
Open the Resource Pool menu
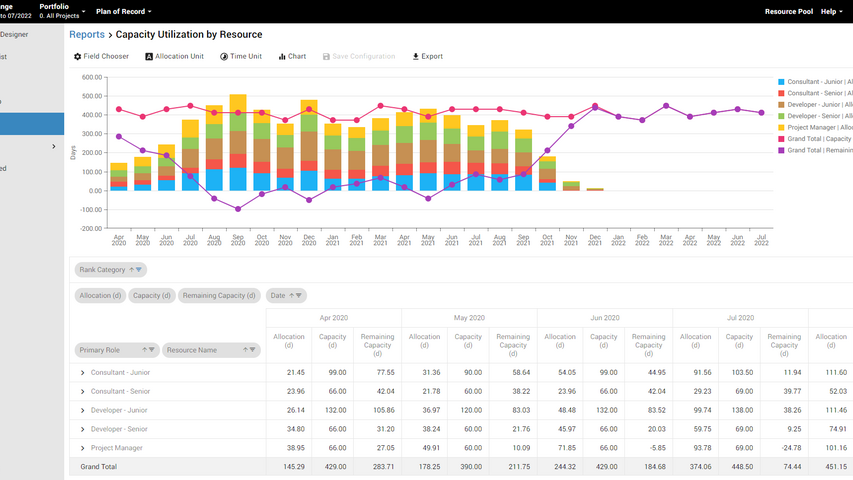788,12
